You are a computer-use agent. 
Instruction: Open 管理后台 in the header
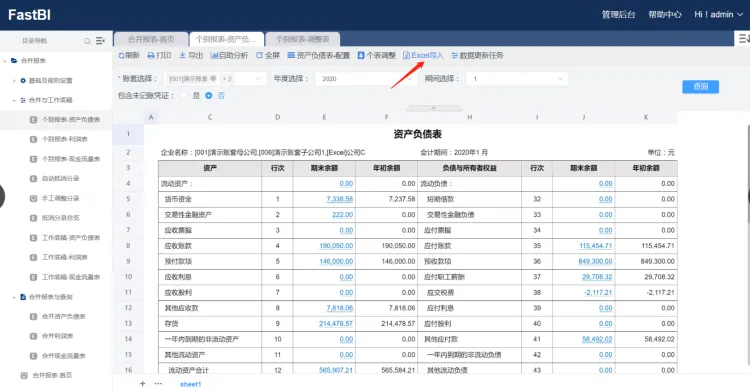tap(618, 15)
